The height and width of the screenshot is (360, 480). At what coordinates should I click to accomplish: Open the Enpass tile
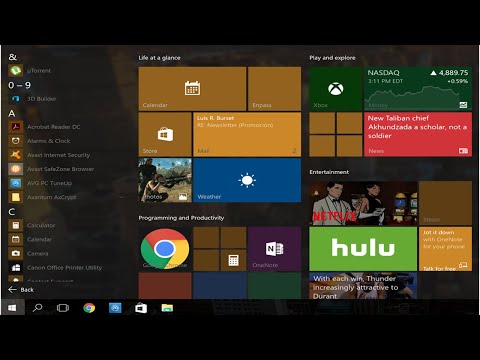(274, 89)
